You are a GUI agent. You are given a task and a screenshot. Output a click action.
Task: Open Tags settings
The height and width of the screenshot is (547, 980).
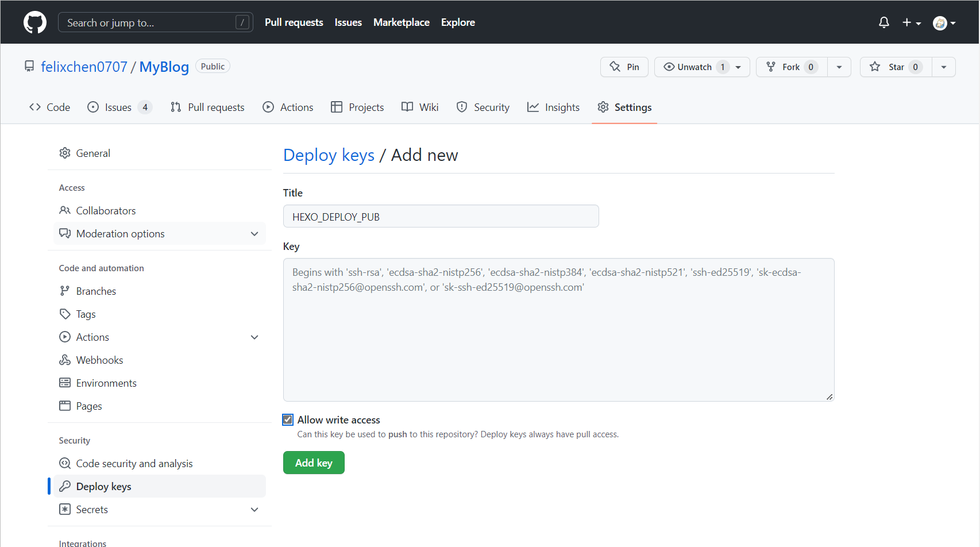[160, 314]
